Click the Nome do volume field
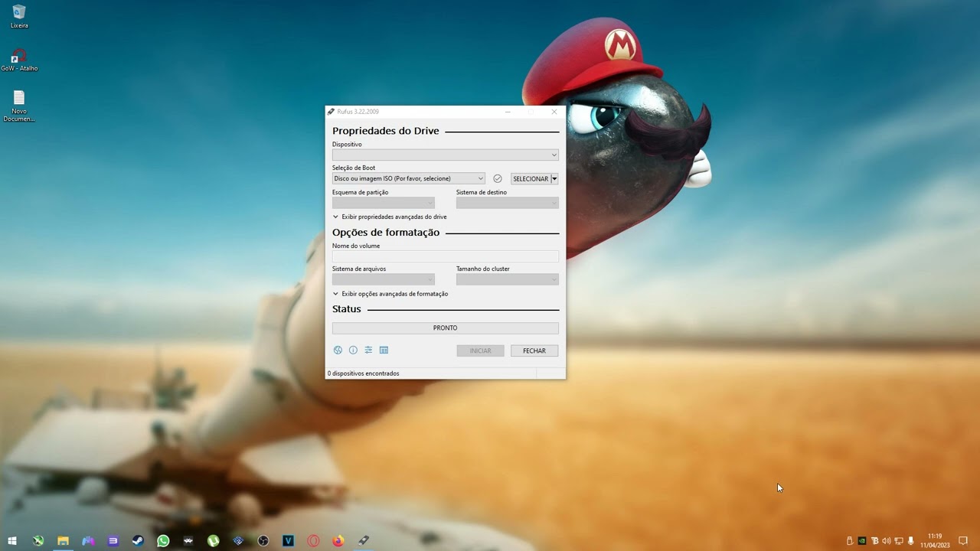 (x=445, y=256)
